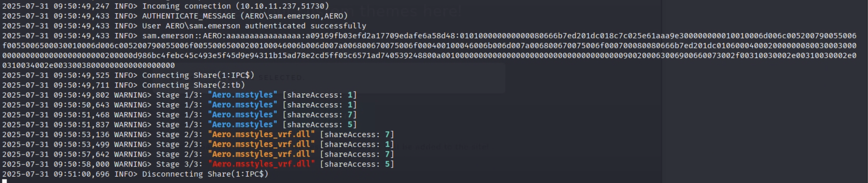Click the Connecting Share(1:IPC$) line
The height and width of the screenshot is (183, 868).
(128, 75)
